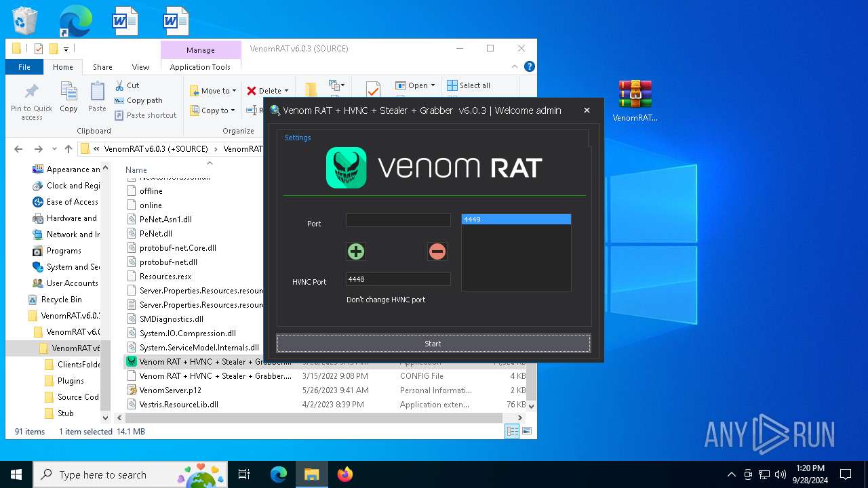
Task: Click the Windows Start button
Action: (16, 474)
